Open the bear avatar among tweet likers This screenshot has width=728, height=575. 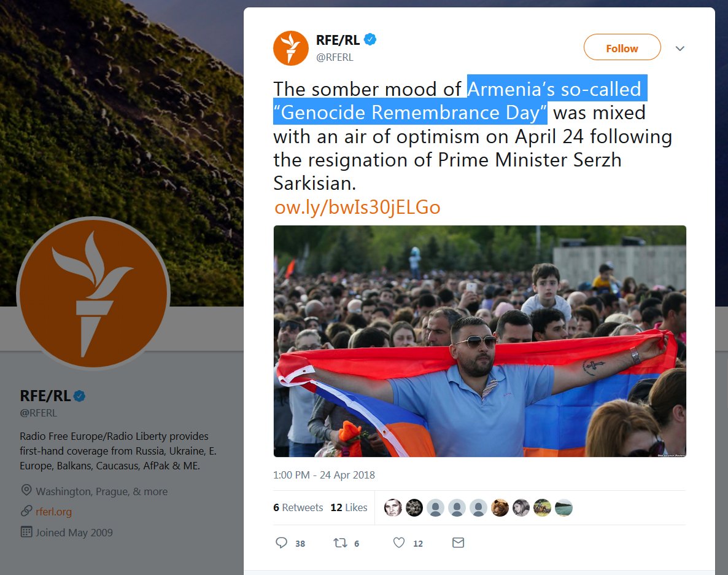(x=500, y=508)
